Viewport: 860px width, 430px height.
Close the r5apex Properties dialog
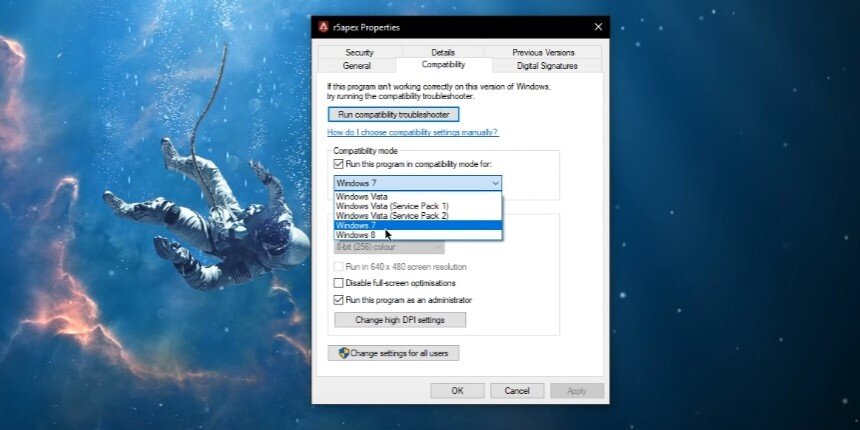pos(598,27)
